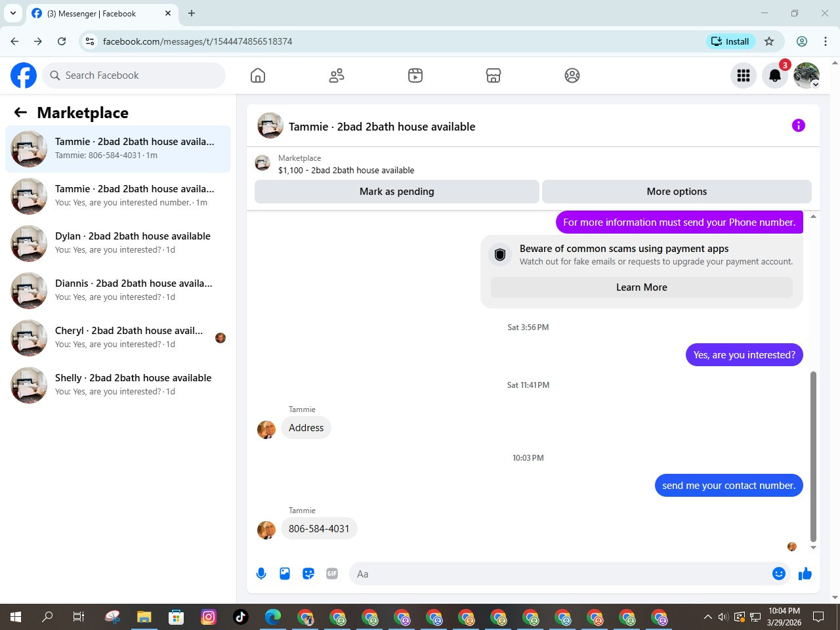The image size is (840, 630).
Task: Open Tammie chat with 'interested number' preview
Action: (118, 196)
